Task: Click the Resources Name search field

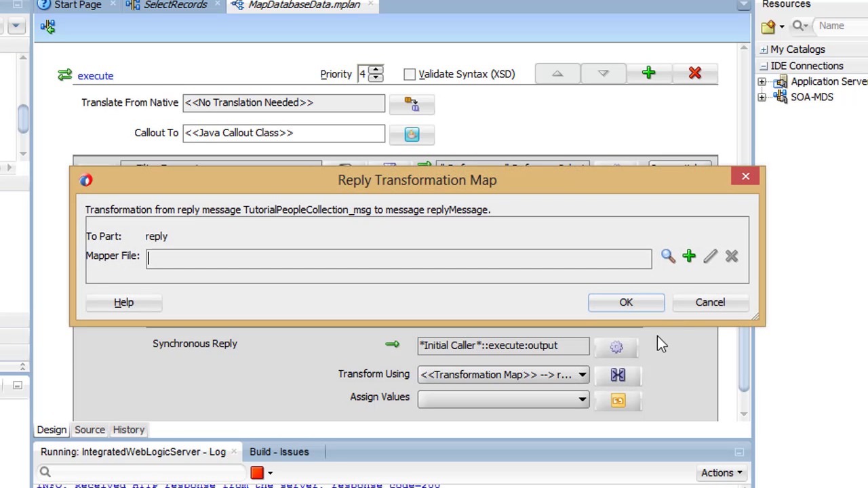Action: 841,26
